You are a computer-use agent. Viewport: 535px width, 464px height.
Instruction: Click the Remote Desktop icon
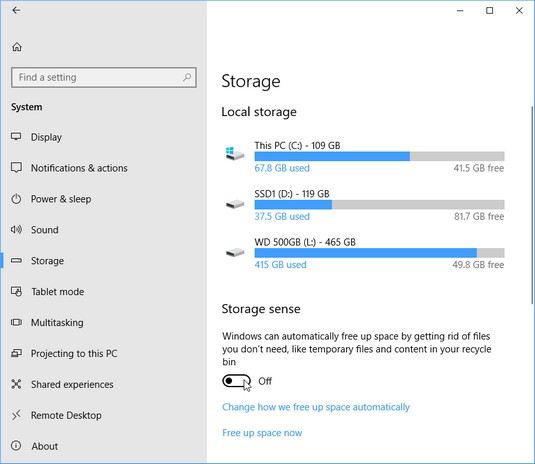pyautogui.click(x=16, y=415)
